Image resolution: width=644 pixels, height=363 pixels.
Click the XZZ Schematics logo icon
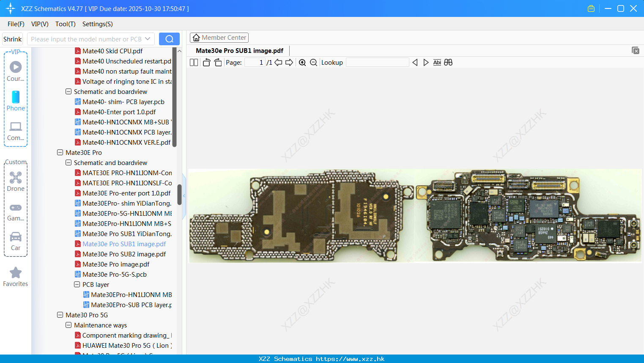11,8
